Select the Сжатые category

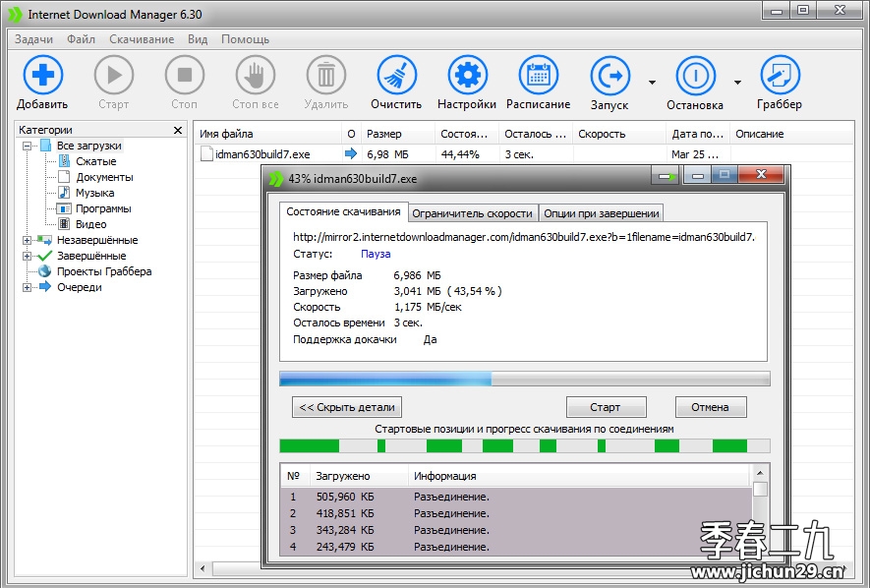point(96,161)
